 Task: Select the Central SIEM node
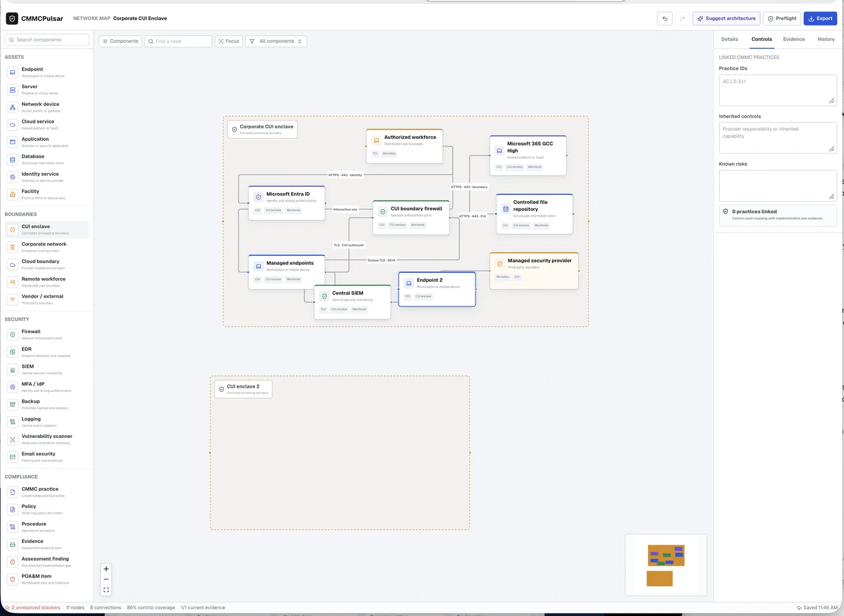352,302
